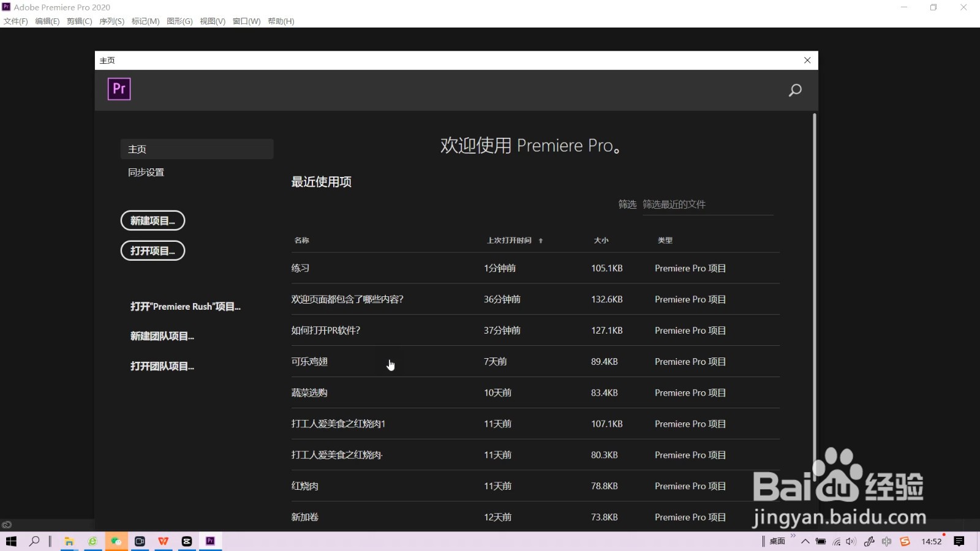Sort by the 大小 column header
Screen dimensions: 980x551
(601, 241)
